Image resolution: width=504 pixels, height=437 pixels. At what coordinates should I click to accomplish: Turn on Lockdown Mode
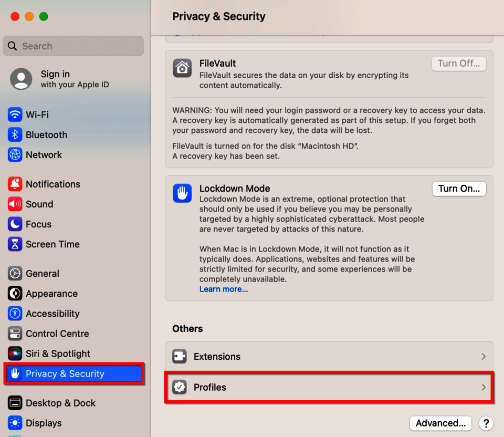click(459, 189)
